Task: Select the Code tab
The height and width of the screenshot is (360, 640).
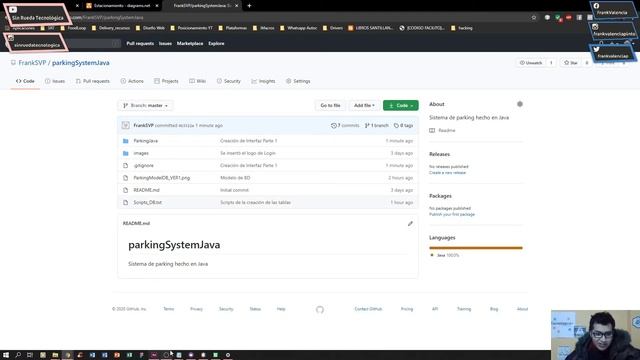Action: tap(25, 81)
